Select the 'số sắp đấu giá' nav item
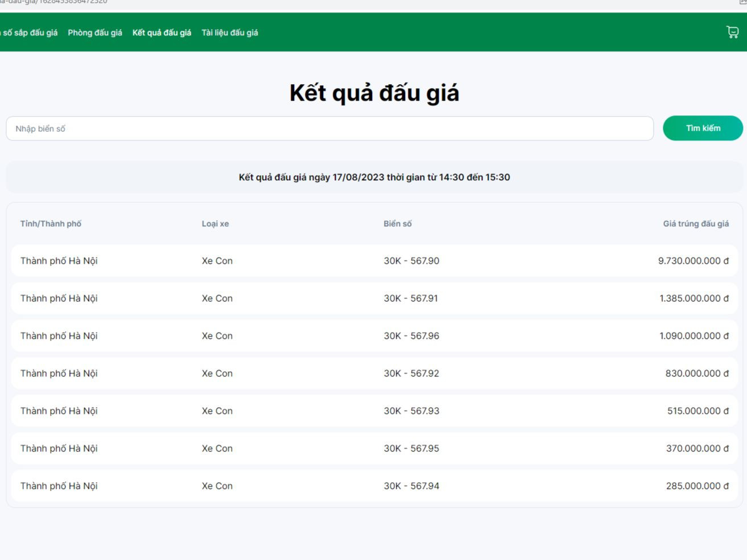This screenshot has height=560, width=747. click(x=30, y=33)
